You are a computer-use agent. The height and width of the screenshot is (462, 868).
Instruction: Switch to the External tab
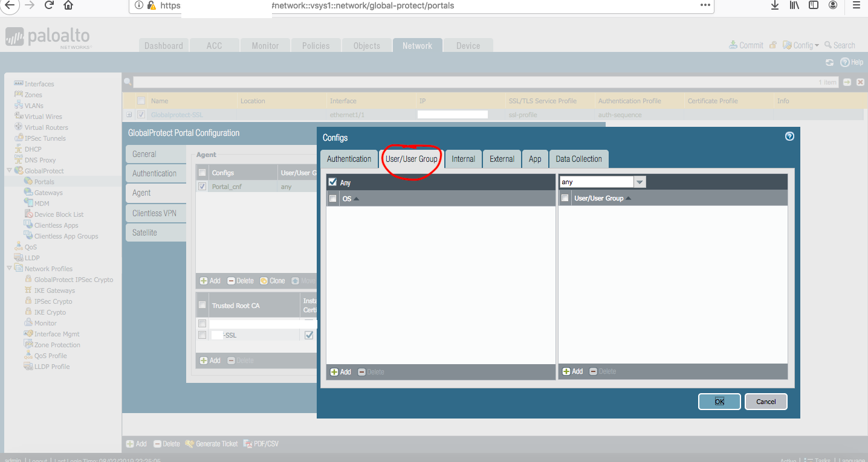[x=502, y=159]
